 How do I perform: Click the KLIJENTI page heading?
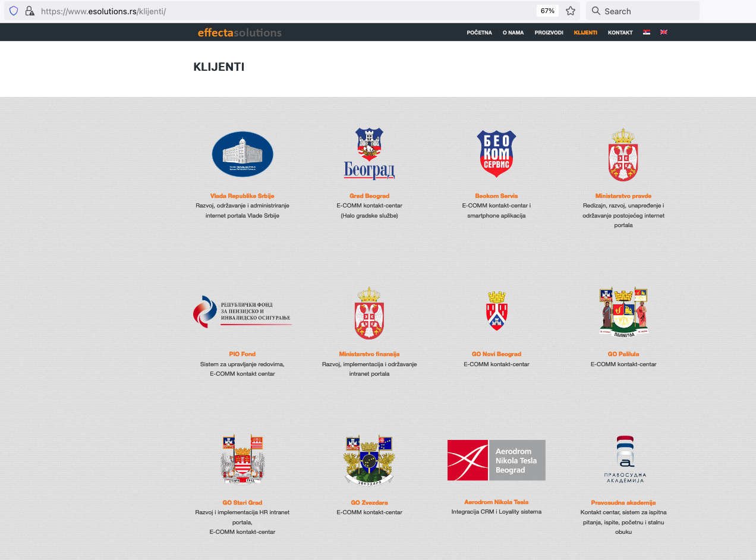click(219, 67)
